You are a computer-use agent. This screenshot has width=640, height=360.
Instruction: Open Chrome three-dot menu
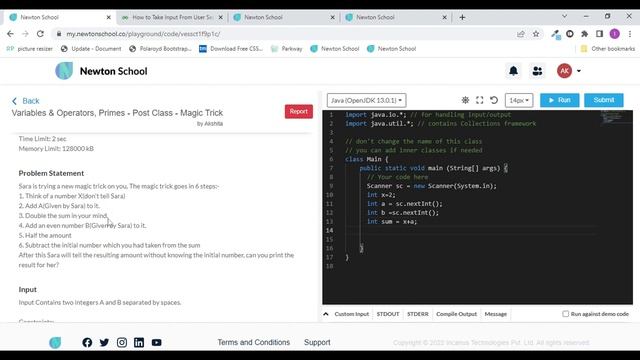[x=630, y=34]
